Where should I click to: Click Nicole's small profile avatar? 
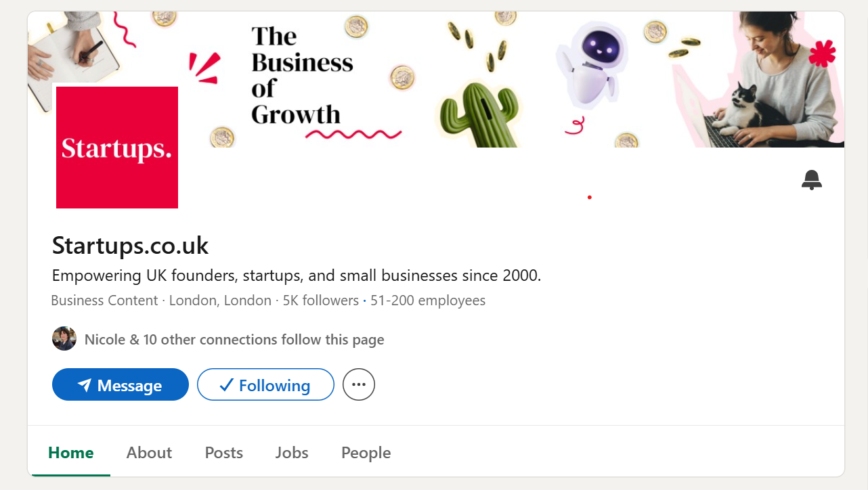coord(64,339)
